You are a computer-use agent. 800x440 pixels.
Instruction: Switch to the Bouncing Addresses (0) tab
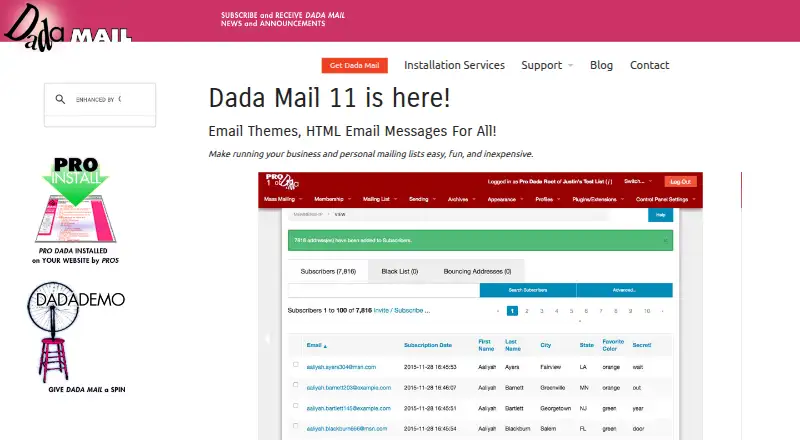coord(477,272)
